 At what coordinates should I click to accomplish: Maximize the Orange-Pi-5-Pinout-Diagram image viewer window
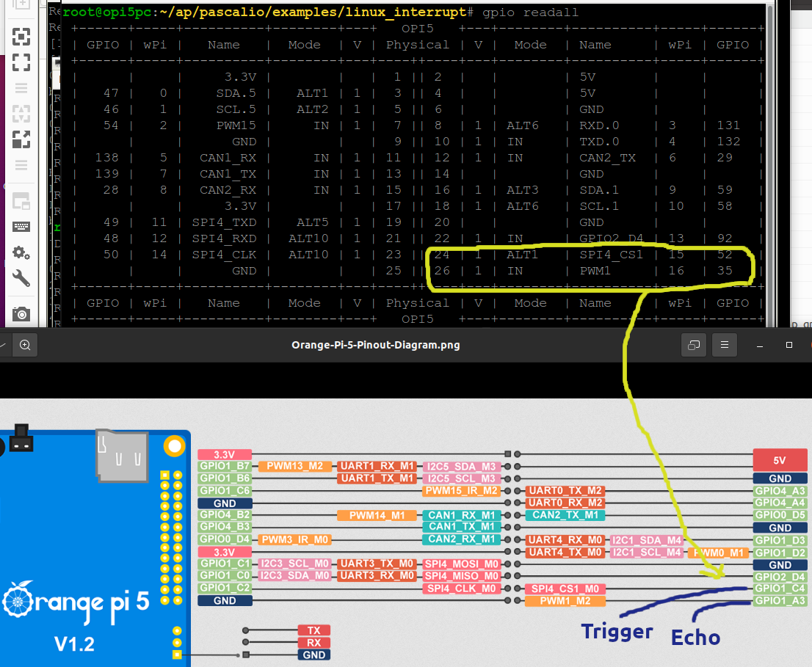tap(789, 345)
